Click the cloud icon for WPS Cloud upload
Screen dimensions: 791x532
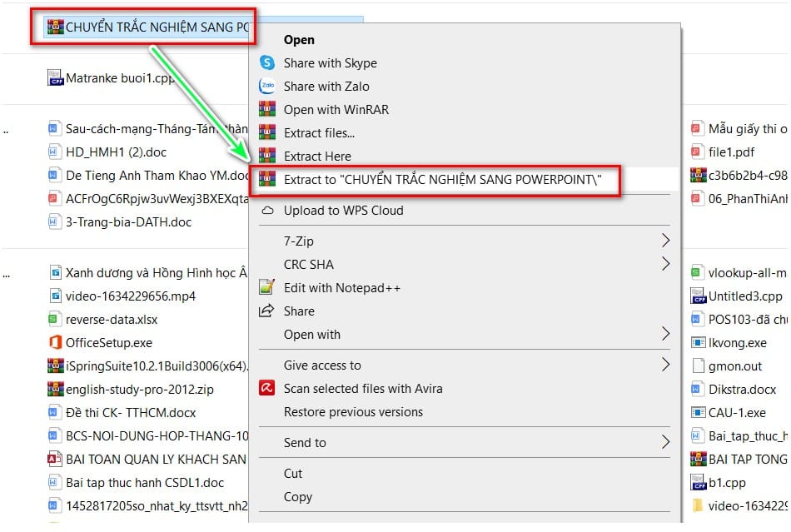(267, 211)
